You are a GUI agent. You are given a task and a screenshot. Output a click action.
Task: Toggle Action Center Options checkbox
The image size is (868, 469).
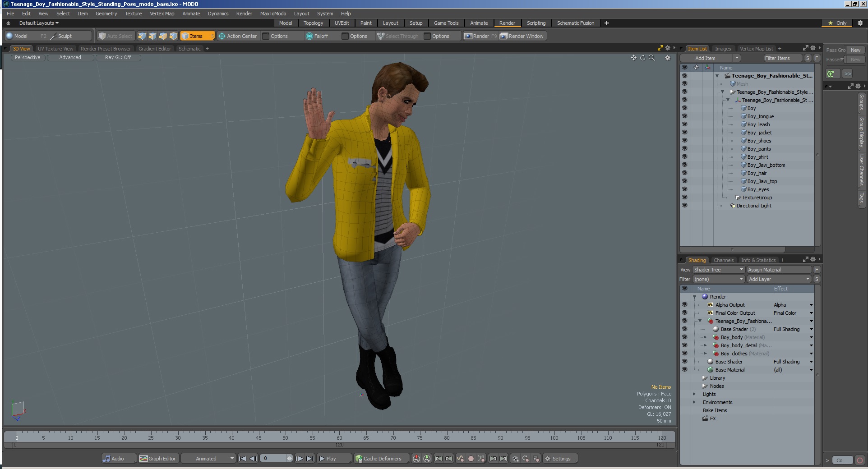(266, 36)
